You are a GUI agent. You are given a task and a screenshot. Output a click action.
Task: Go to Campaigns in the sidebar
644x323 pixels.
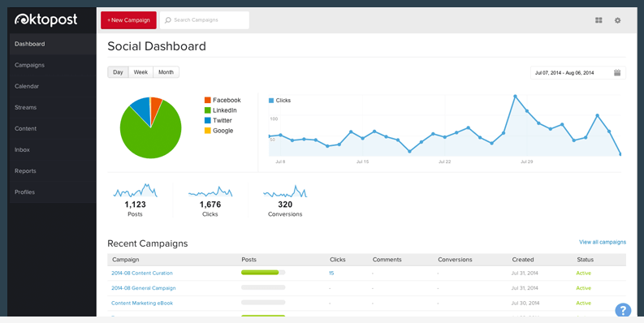pyautogui.click(x=53, y=65)
